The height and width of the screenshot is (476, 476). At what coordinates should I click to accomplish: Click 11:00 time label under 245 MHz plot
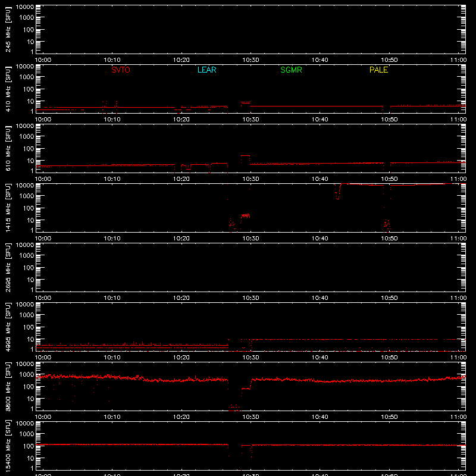[x=458, y=60]
